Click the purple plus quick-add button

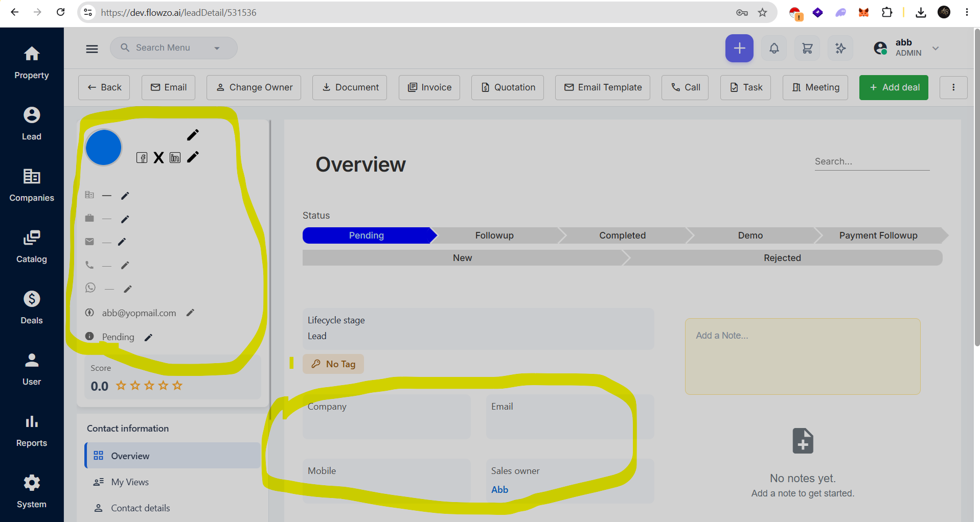[739, 49]
